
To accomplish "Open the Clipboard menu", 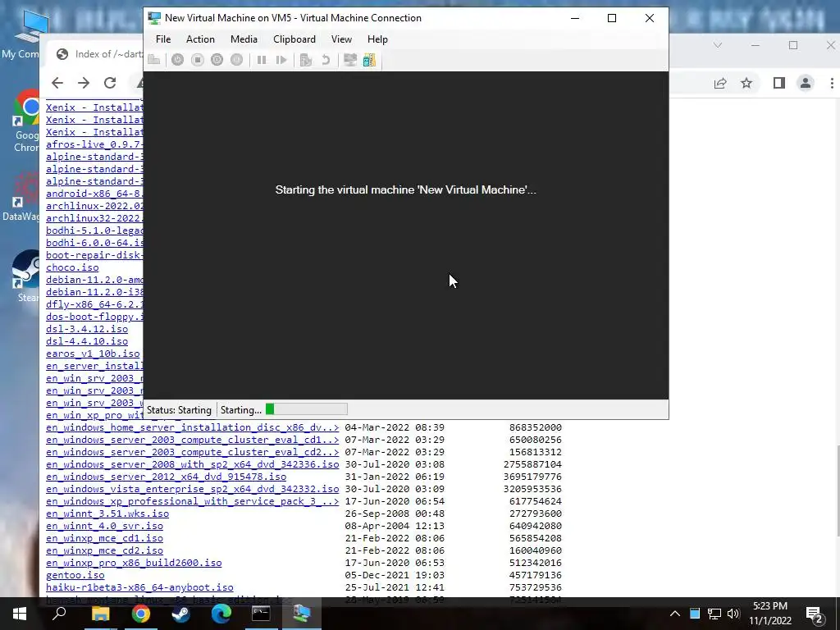I will click(x=294, y=39).
